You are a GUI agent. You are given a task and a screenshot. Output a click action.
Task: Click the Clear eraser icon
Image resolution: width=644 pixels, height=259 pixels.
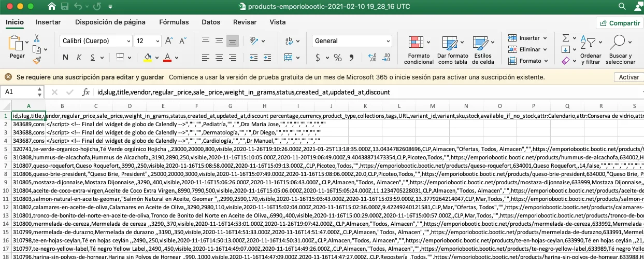coord(565,61)
